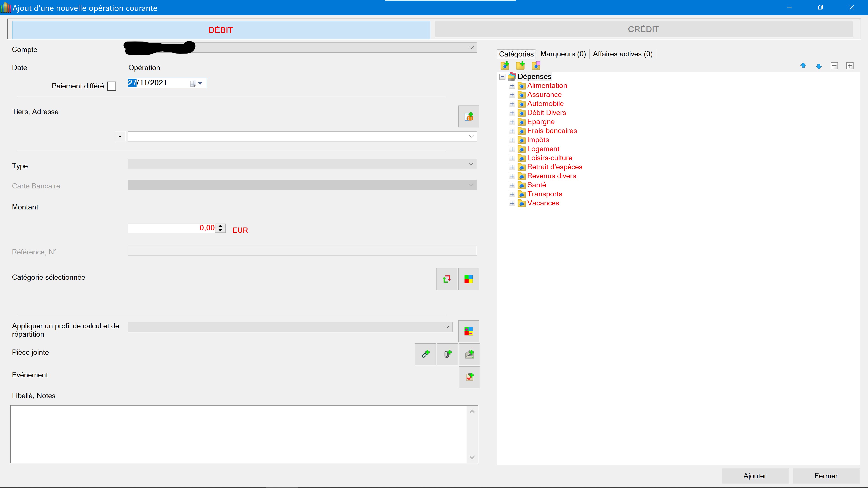Click the plain folder with plus icon above tree
868x488 pixels.
[x=520, y=65]
